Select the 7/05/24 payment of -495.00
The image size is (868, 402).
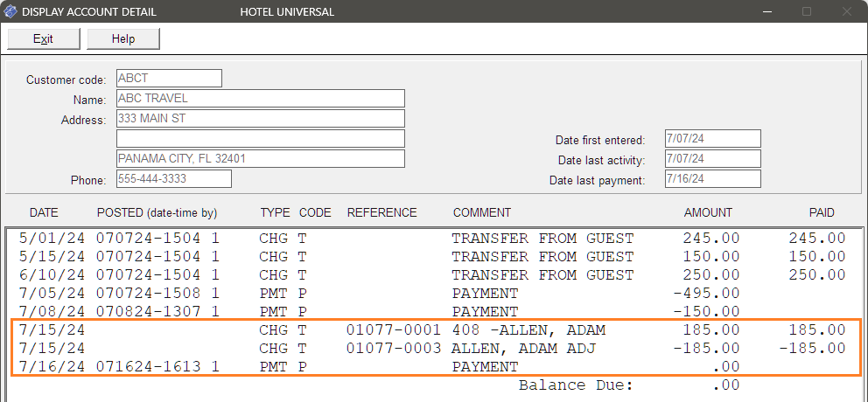pos(432,293)
